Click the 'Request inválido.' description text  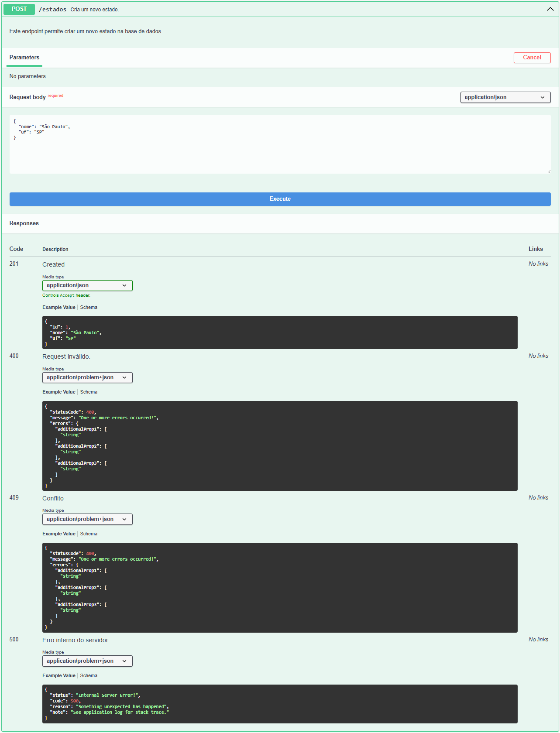tap(66, 357)
